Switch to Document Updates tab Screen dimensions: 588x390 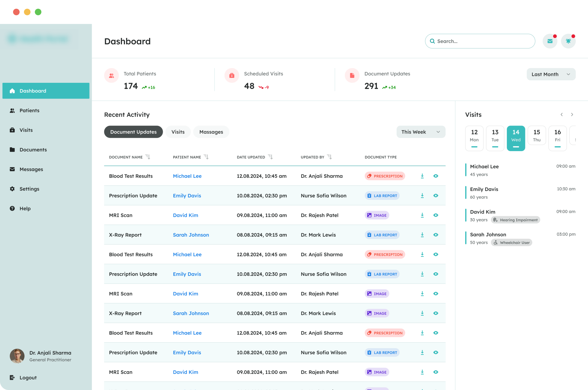(x=133, y=132)
